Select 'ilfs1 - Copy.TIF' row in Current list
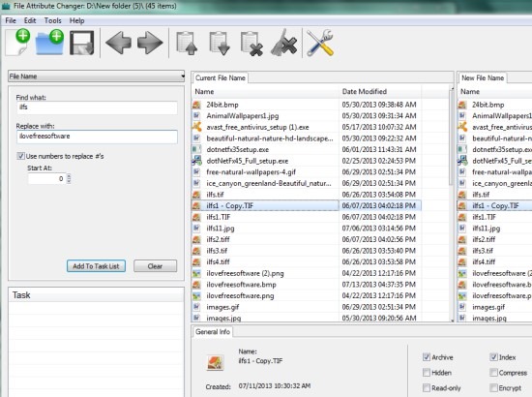Screen dimensions: 532x397 click(x=307, y=206)
